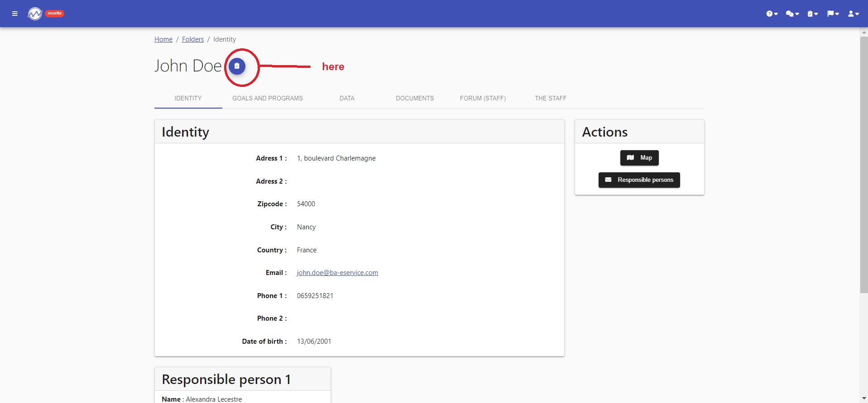This screenshot has height=403, width=868.
Task: Click the Responsible person 1 heading
Action: coord(226,379)
